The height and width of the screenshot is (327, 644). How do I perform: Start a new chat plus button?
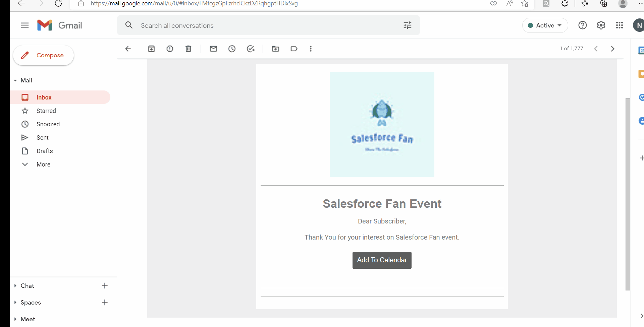coord(105,286)
